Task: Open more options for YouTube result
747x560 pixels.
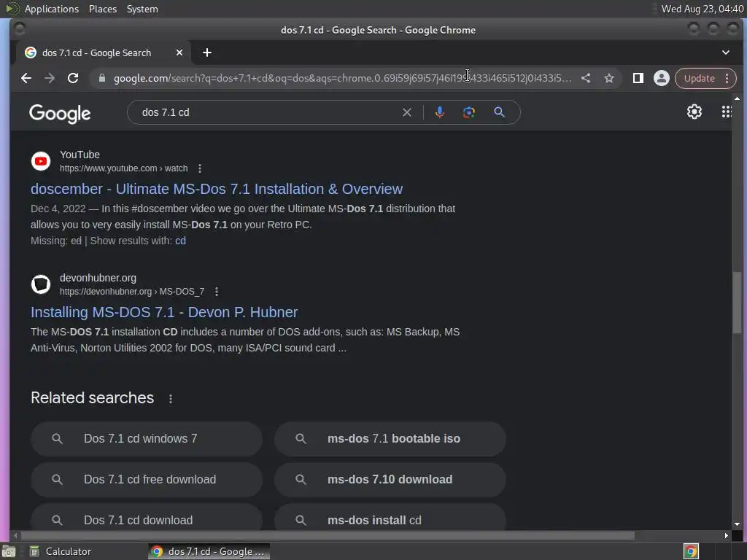Action: (x=200, y=168)
